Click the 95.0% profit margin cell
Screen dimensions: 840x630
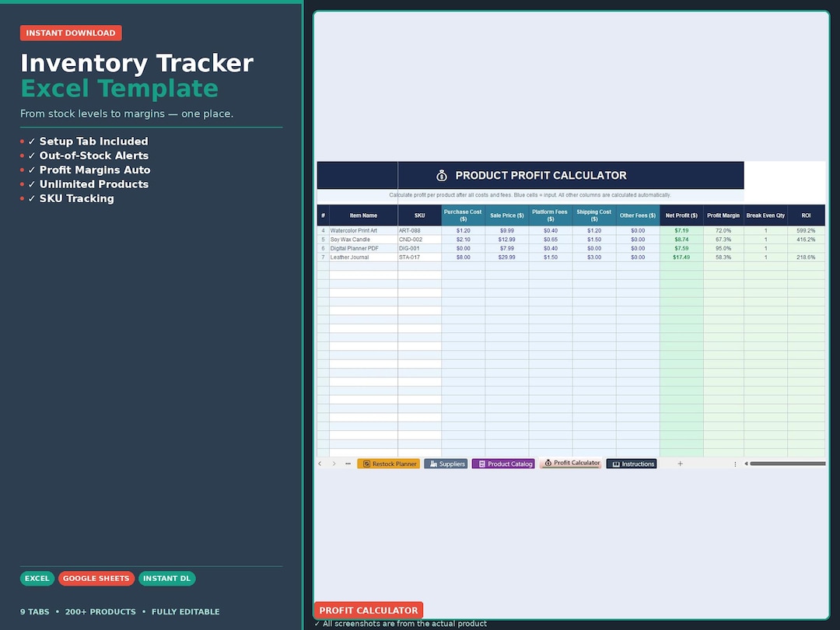(x=723, y=249)
